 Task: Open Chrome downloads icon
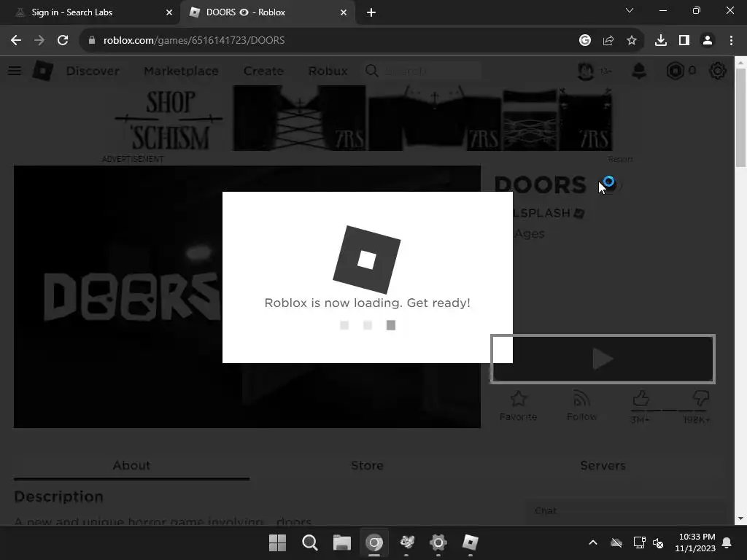click(x=661, y=41)
